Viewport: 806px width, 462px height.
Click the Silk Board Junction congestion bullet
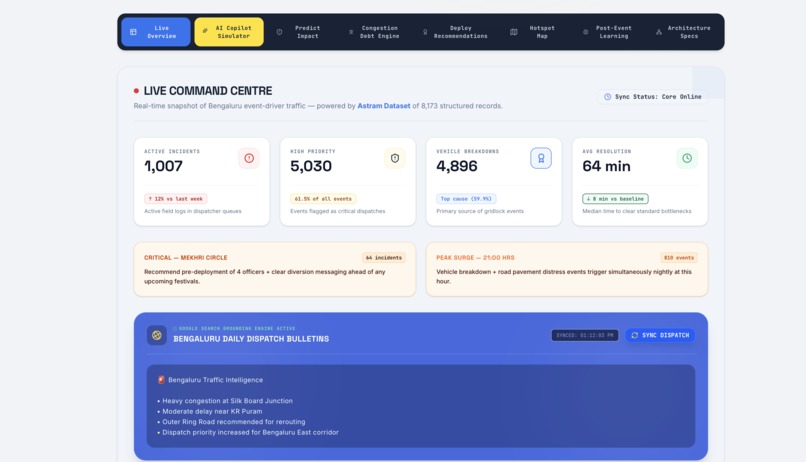[225, 401]
